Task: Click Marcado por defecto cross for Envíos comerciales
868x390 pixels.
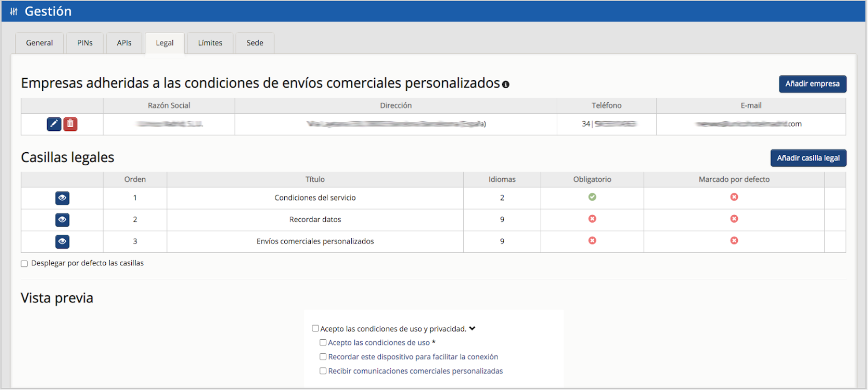Action: (734, 241)
